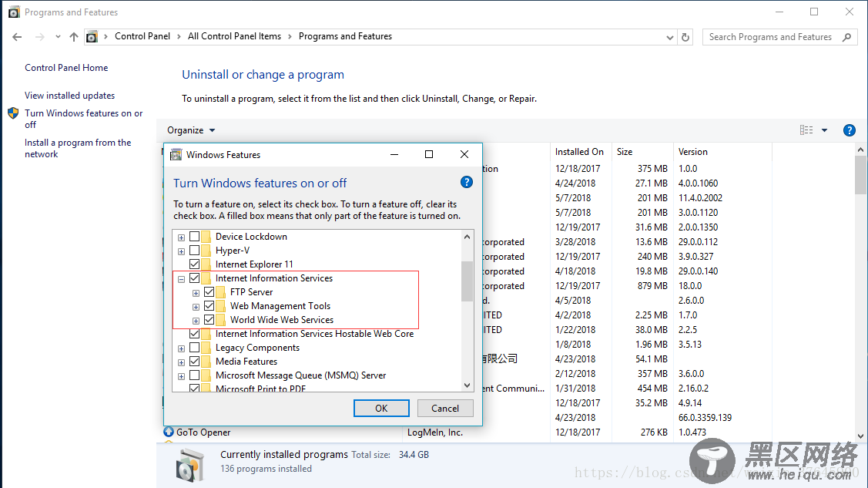Click the Control Panel address bar icon

click(x=92, y=37)
